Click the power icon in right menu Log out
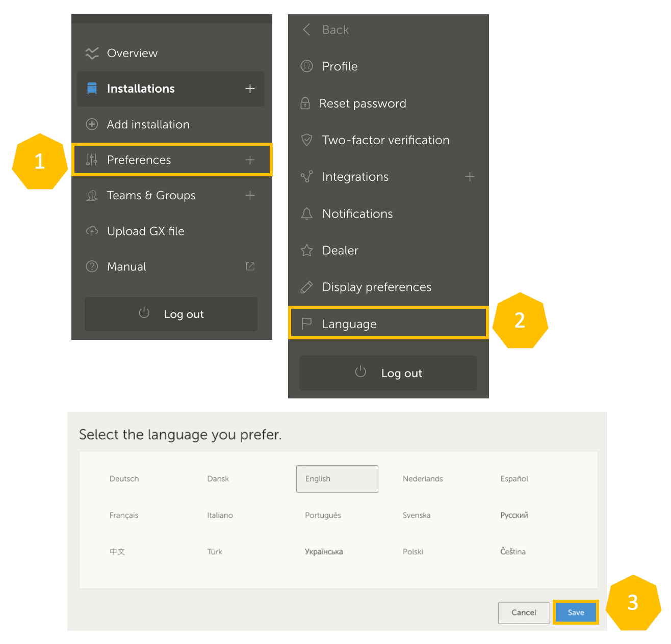This screenshot has height=644, width=671. pyautogui.click(x=360, y=371)
